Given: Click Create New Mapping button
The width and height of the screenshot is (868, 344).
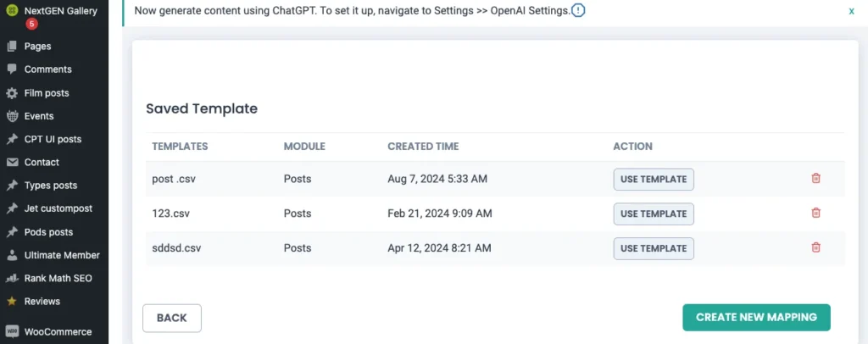Looking at the screenshot, I should pos(756,317).
